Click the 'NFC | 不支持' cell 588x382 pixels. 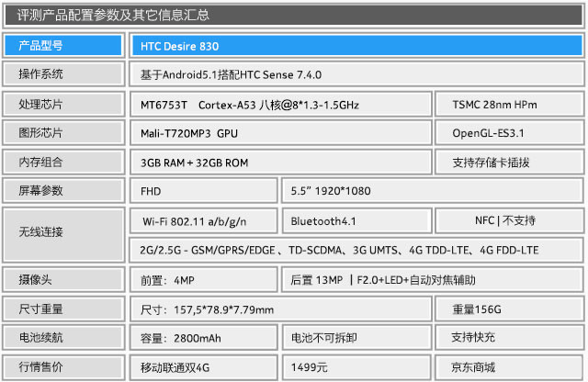coord(509,220)
